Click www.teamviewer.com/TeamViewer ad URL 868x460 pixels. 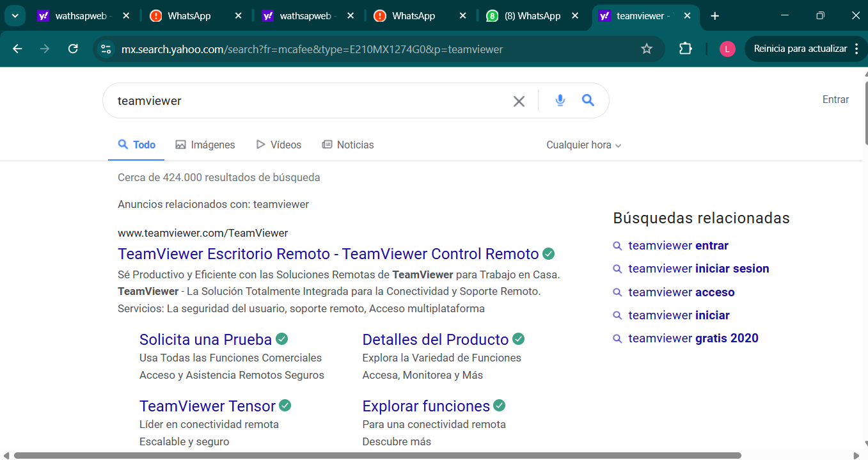(203, 233)
